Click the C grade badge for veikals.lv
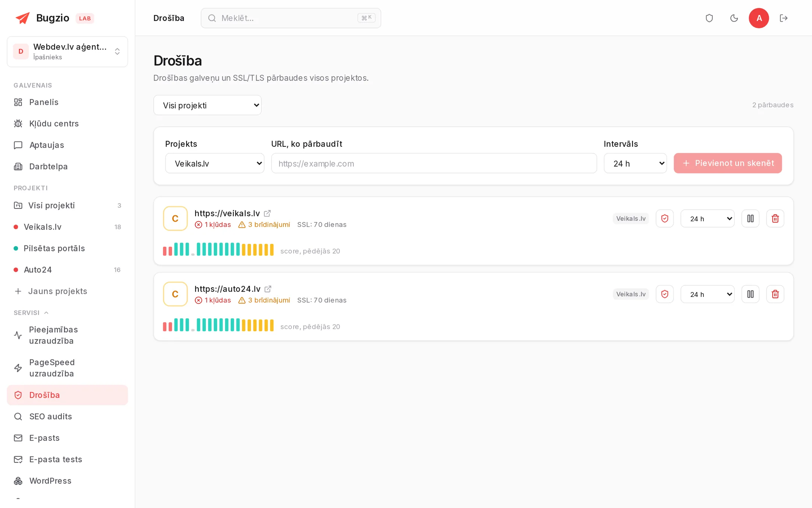The height and width of the screenshot is (508, 812). [175, 219]
